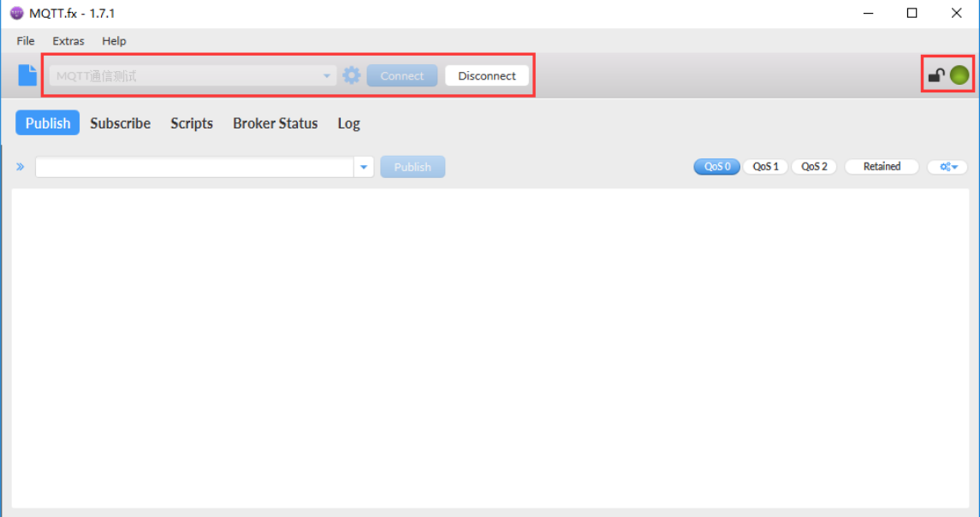
Task: Open the MQTT通信测试 connection profile dropdown
Action: click(x=193, y=75)
